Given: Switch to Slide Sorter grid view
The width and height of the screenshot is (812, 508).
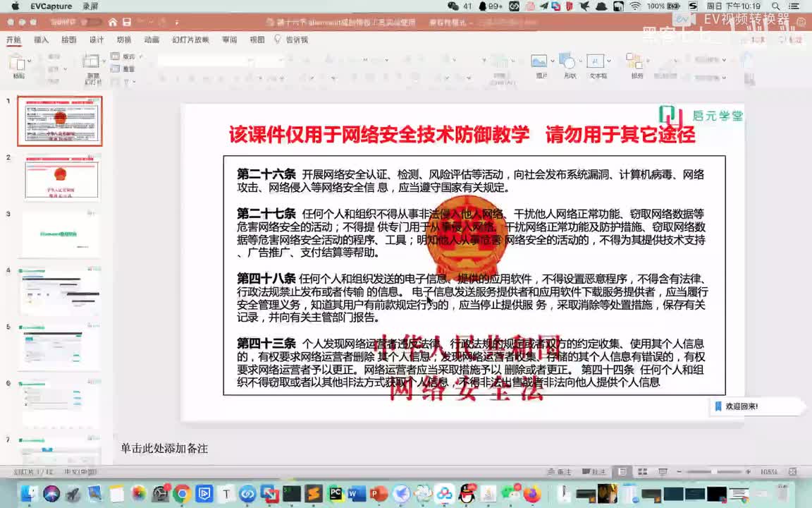Looking at the screenshot, I should [x=643, y=472].
